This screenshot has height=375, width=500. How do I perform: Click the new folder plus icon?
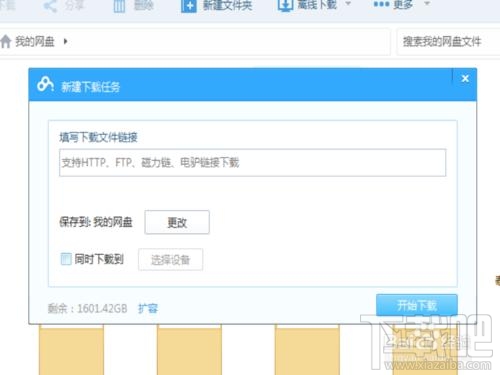pyautogui.click(x=189, y=6)
